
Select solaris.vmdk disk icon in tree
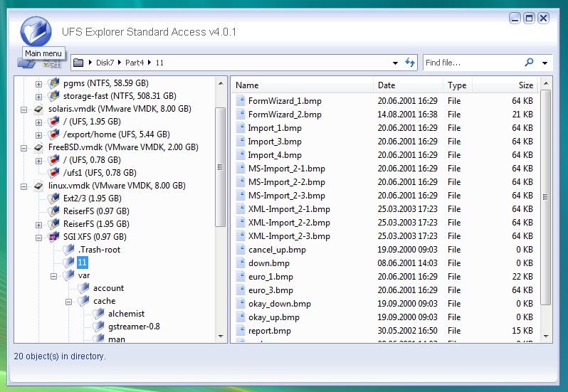click(38, 109)
